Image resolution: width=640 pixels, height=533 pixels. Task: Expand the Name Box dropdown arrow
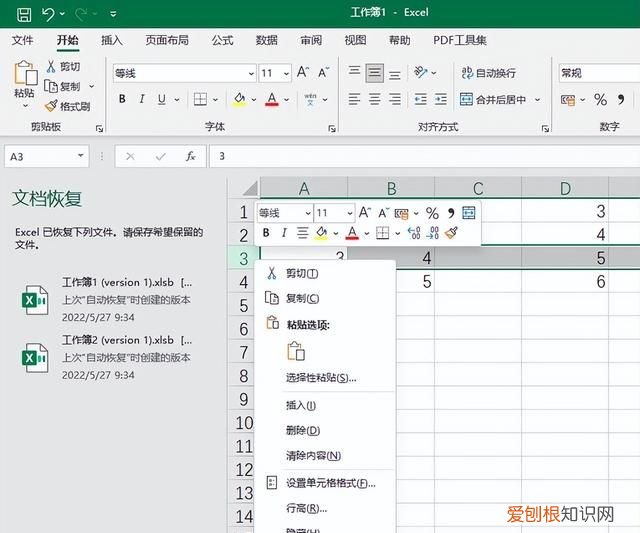click(x=80, y=156)
